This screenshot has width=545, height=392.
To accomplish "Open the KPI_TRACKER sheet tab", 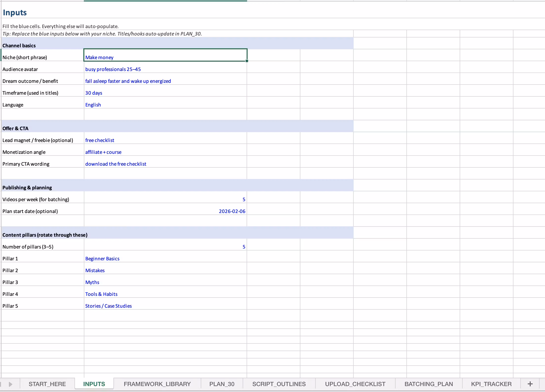I will pyautogui.click(x=491, y=384).
